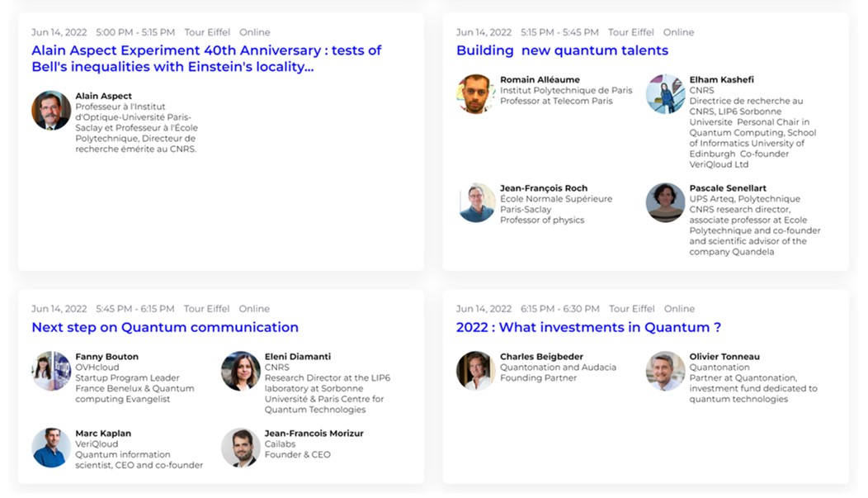Viewport: 868px width, 498px height.
Task: Open 2022: What investments in Quantum session
Action: pos(588,327)
